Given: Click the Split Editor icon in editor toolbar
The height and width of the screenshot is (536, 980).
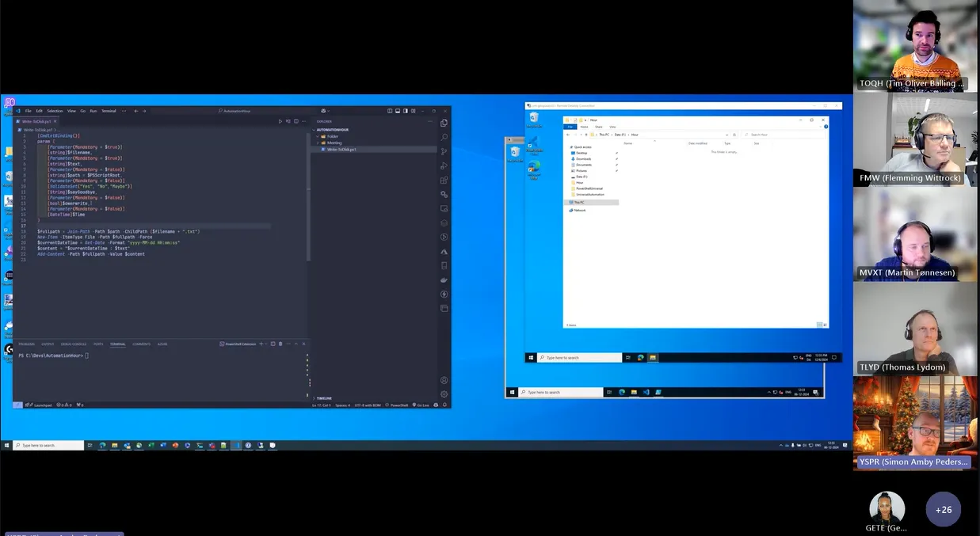Looking at the screenshot, I should pyautogui.click(x=296, y=121).
